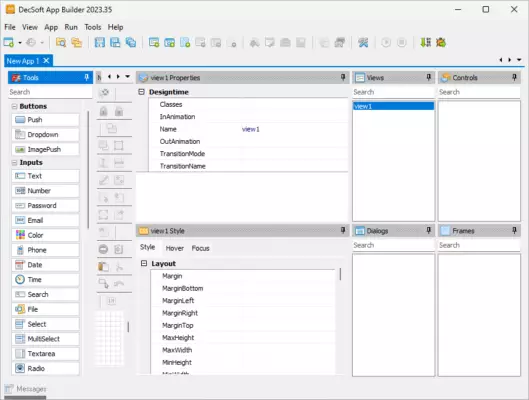Select the Number input tool
Screen dimensions: 529x400
coord(46,191)
